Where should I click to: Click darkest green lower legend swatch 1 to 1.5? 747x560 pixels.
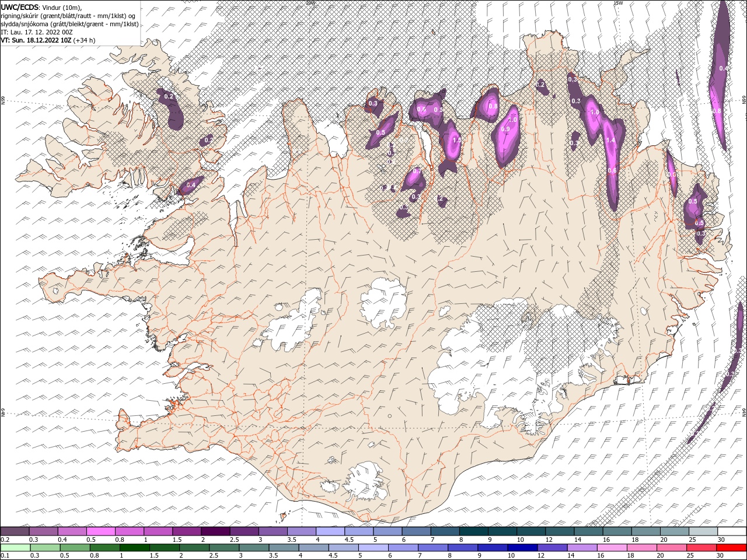(x=134, y=548)
